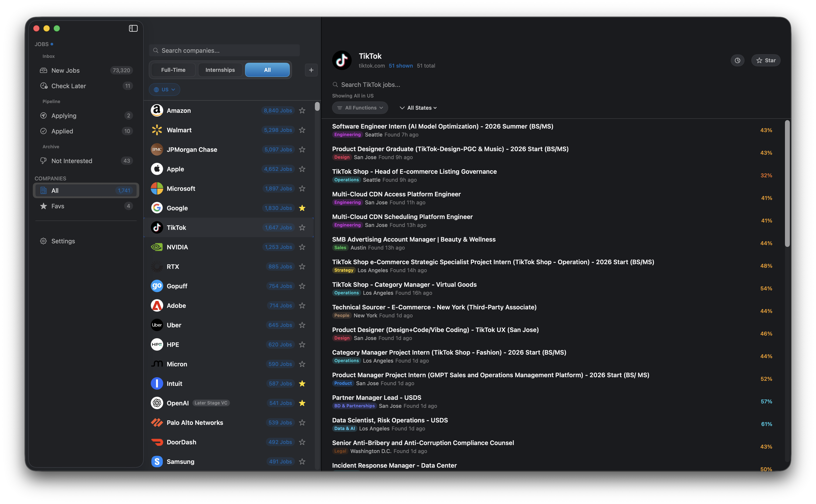The width and height of the screenshot is (816, 504).
Task: Click the TikTok logo in the header
Action: click(342, 60)
